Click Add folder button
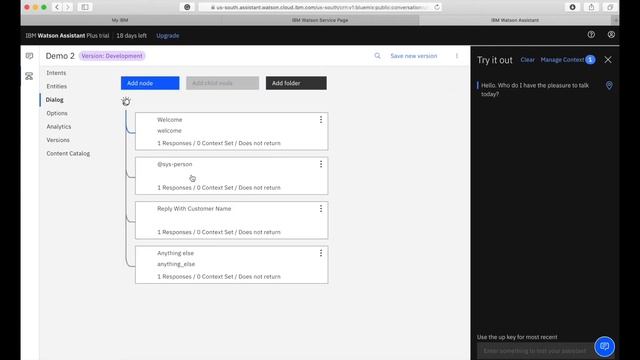This screenshot has width=640, height=360. [296, 83]
